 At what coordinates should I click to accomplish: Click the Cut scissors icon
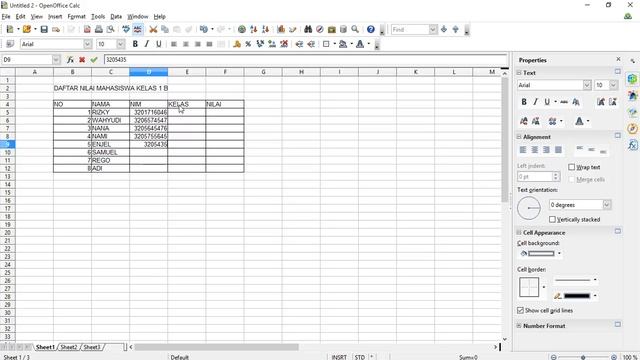153,29
